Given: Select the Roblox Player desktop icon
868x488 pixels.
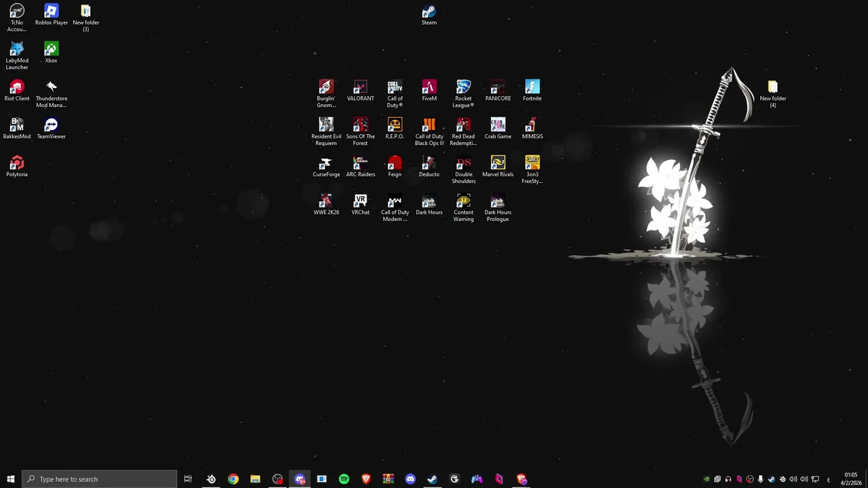Looking at the screenshot, I should [x=52, y=16].
